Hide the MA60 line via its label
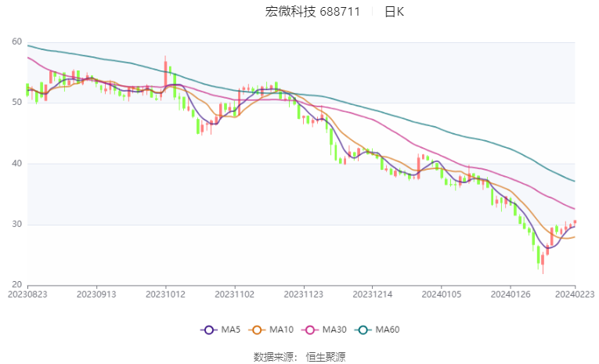 pos(388,330)
